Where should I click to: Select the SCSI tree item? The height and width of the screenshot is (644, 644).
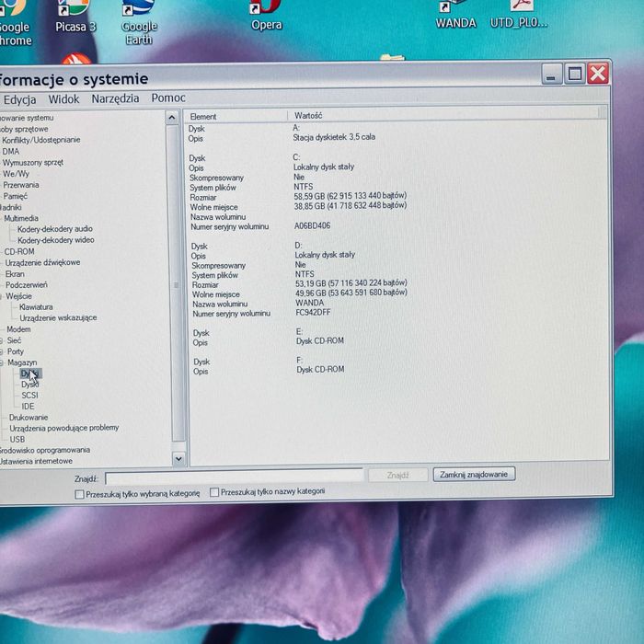pyautogui.click(x=30, y=396)
